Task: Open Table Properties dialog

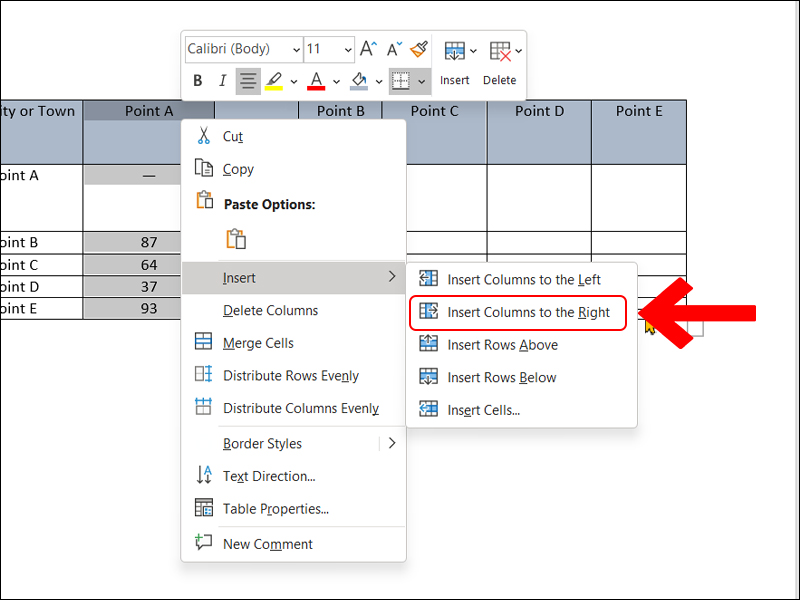Action: pos(275,509)
